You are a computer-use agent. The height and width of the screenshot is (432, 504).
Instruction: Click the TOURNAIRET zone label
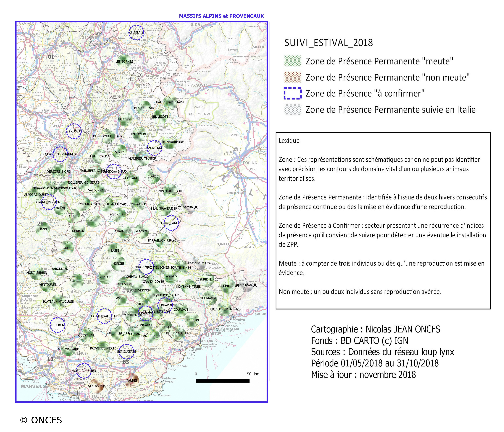(209, 298)
